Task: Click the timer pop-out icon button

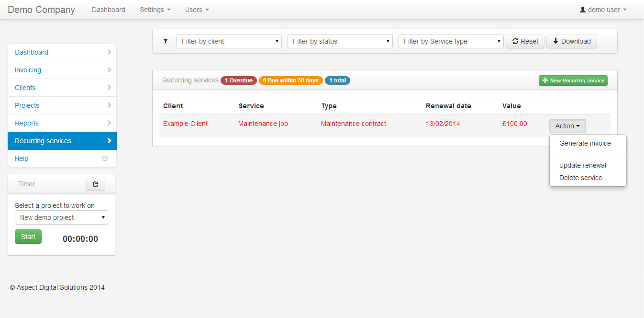Action: 95,184
